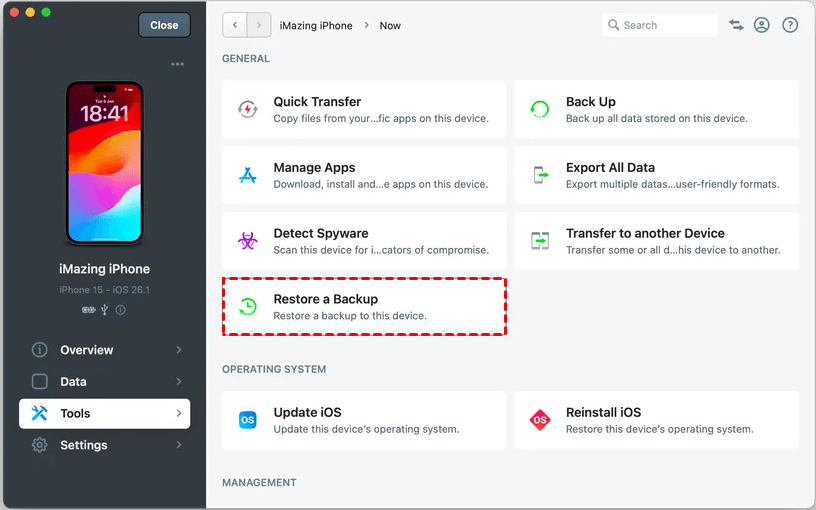Click the Manage Apps title
The image size is (816, 510).
[314, 168]
